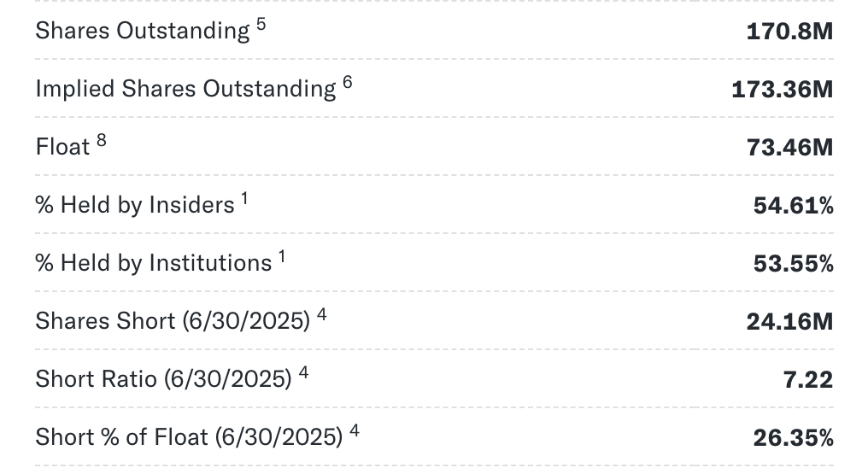
Task: Select the 24.16M shares short value
Action: pos(789,322)
